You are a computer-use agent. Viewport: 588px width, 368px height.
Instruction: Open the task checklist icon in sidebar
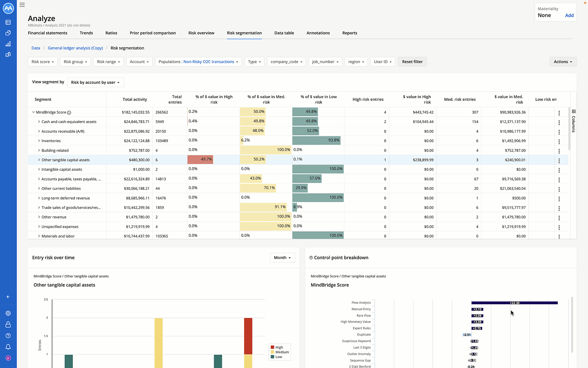8,55
